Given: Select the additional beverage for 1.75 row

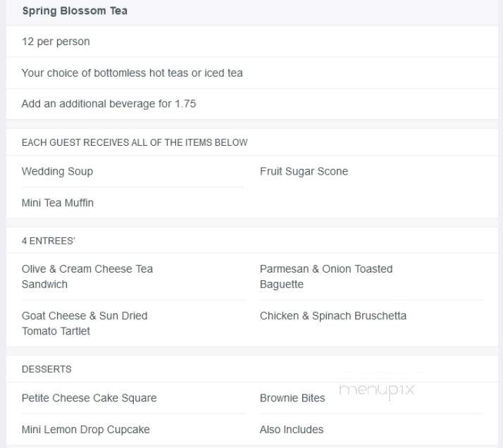Looking at the screenshot, I should (252, 104).
